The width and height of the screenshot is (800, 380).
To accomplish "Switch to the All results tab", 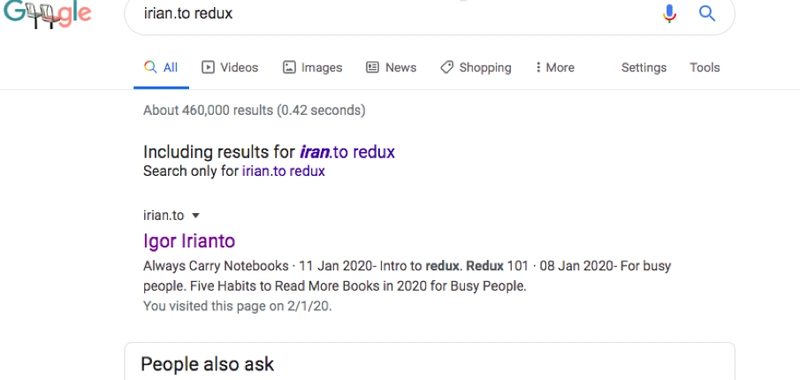I will pyautogui.click(x=161, y=67).
